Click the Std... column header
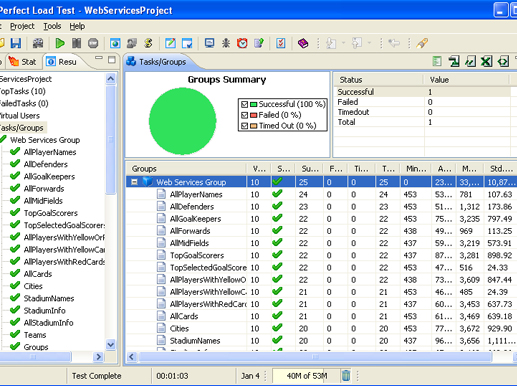The height and width of the screenshot is (386, 517). 501,169
